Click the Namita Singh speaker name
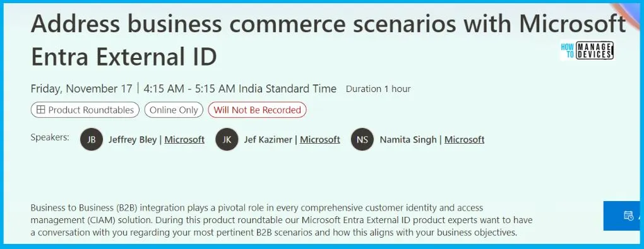 408,139
